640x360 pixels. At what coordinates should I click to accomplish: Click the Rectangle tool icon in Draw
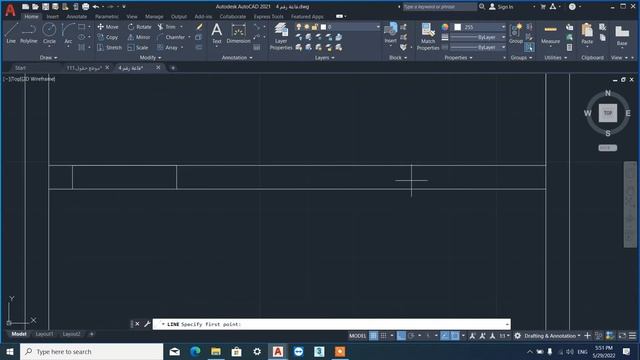pyautogui.click(x=82, y=27)
